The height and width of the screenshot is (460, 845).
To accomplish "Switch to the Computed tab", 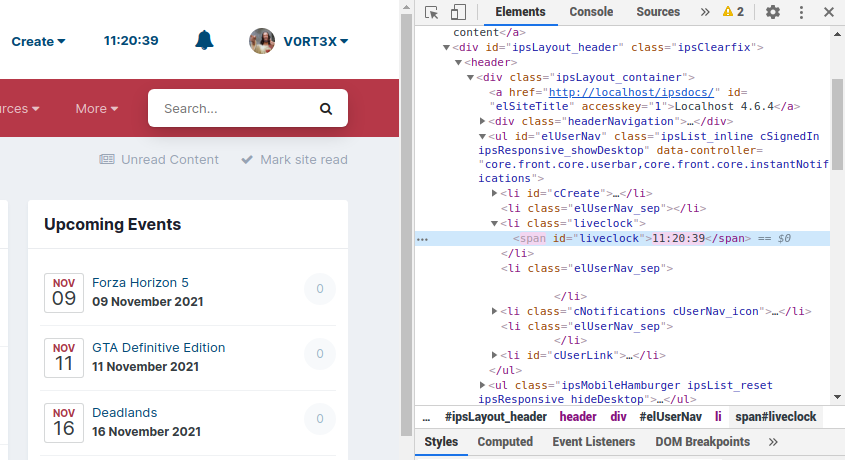I will 505,441.
